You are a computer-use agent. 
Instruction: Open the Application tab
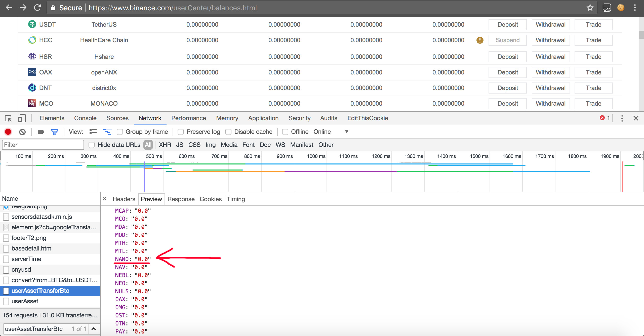pyautogui.click(x=263, y=118)
